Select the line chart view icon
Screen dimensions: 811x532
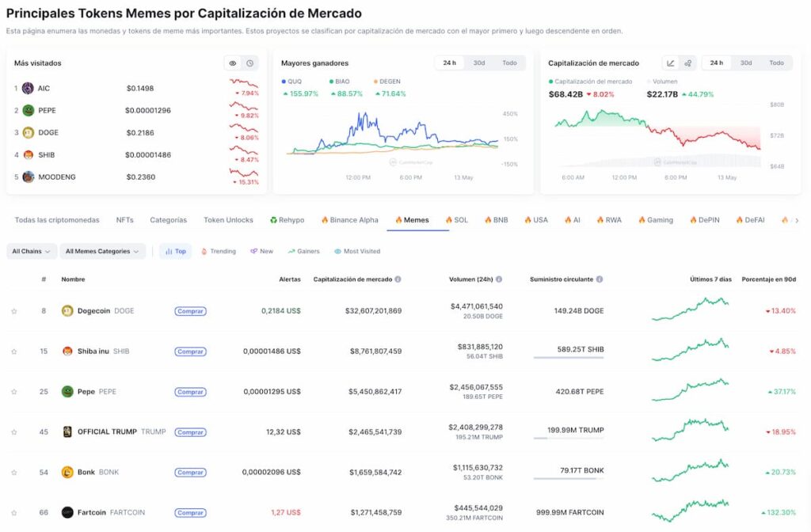670,63
